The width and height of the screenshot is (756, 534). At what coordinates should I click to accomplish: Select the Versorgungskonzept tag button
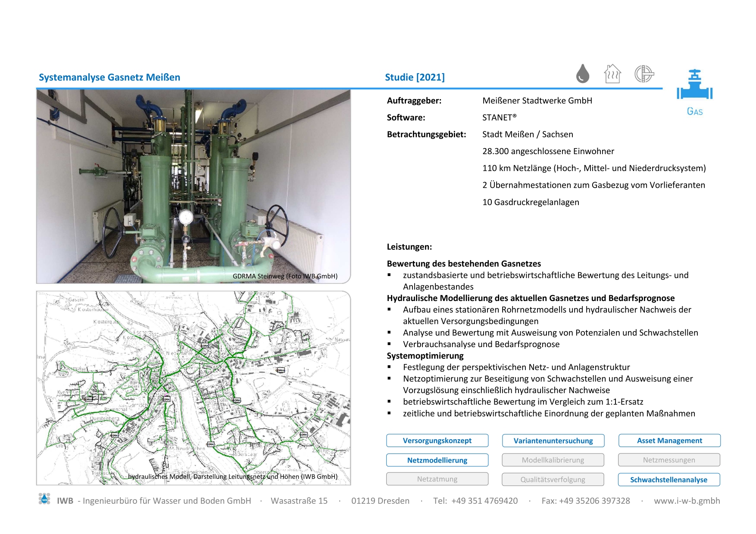[437, 441]
